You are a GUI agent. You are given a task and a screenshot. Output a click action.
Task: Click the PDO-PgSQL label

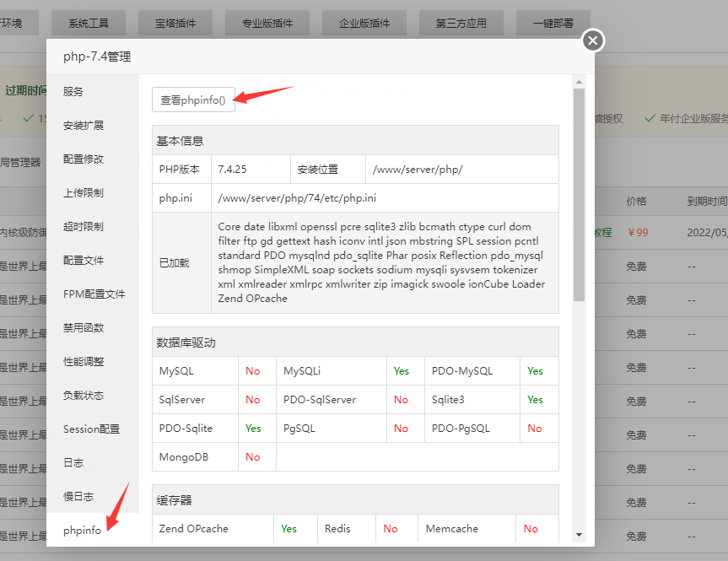(461, 429)
